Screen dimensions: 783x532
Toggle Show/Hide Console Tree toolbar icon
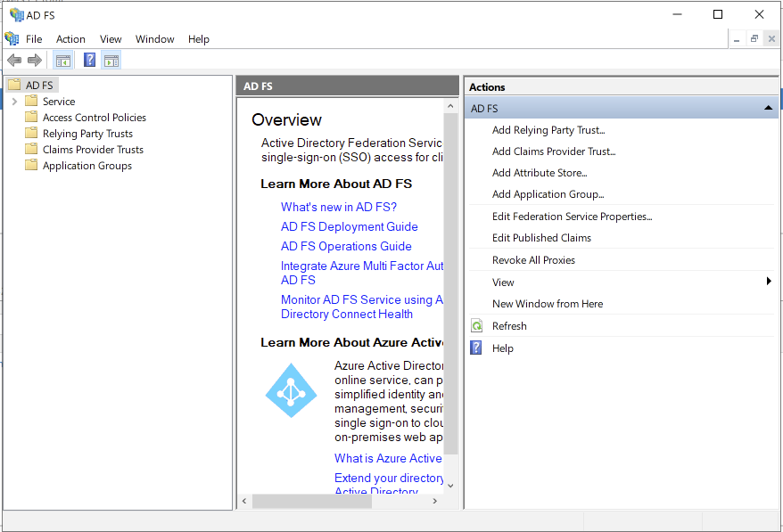(x=63, y=60)
